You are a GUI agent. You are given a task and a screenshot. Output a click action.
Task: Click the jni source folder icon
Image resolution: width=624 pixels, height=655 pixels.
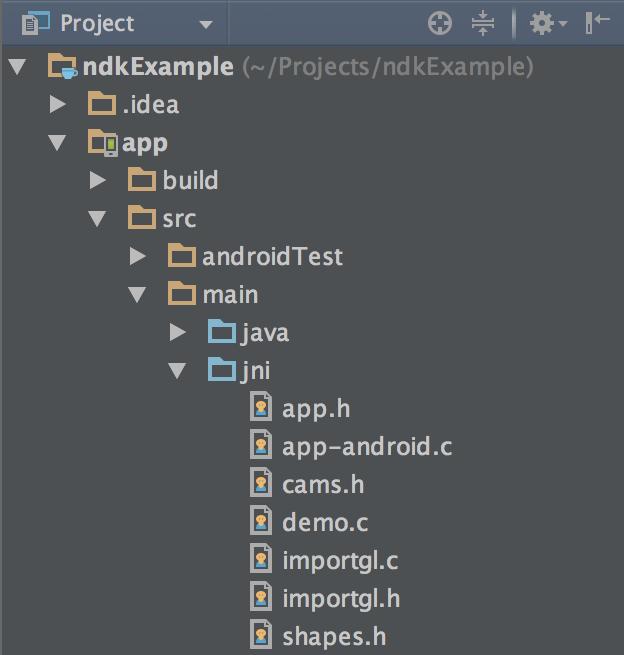221,371
